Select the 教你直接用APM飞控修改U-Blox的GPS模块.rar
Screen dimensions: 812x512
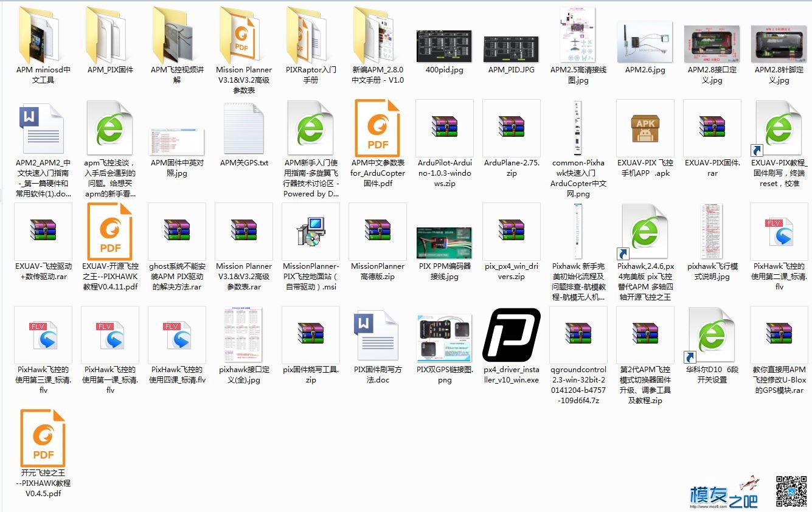779,336
